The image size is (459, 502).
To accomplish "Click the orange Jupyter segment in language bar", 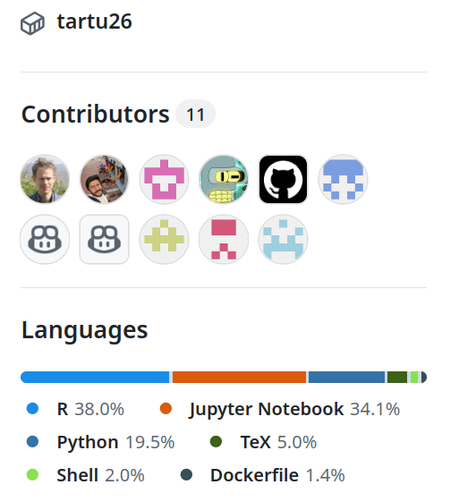I will 239,377.
